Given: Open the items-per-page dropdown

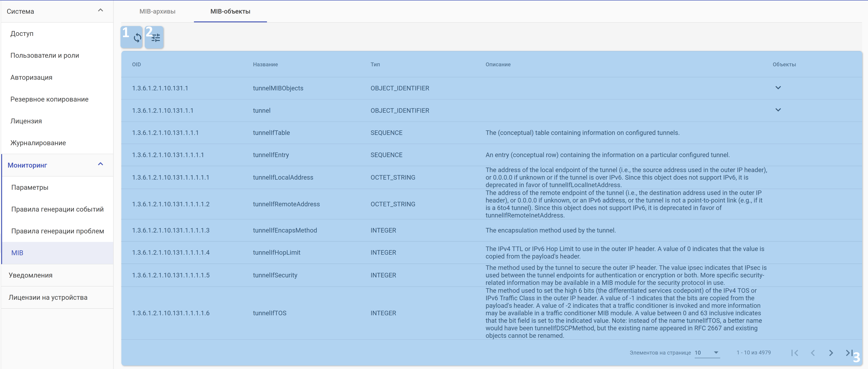Looking at the screenshot, I should (x=707, y=352).
